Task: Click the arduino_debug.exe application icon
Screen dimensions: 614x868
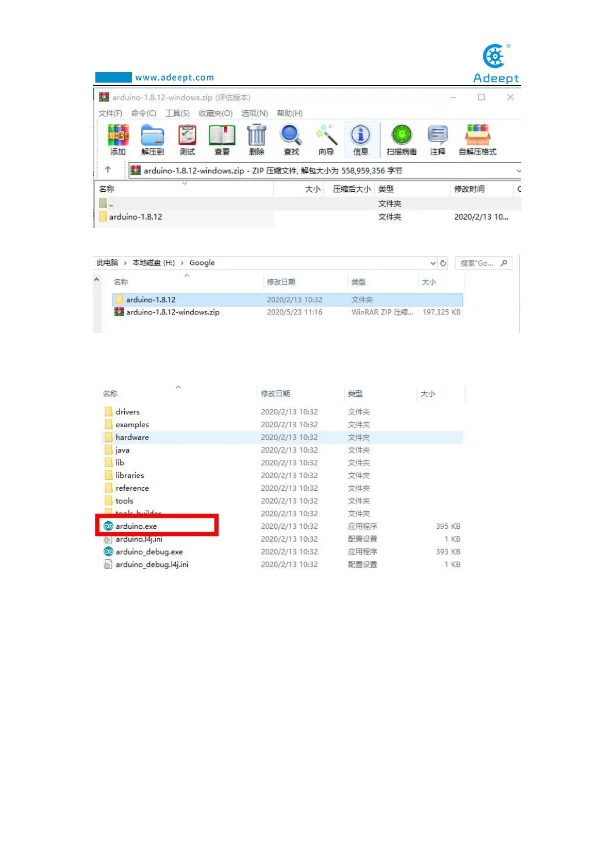Action: (108, 552)
